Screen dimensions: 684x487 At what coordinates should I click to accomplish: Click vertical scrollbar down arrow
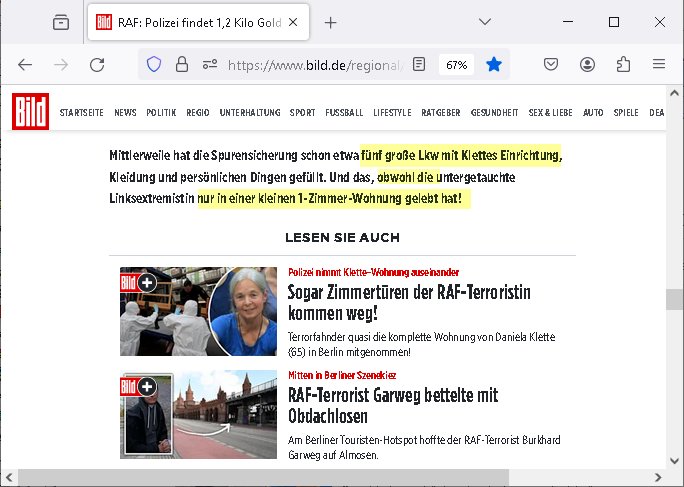pyautogui.click(x=674, y=461)
